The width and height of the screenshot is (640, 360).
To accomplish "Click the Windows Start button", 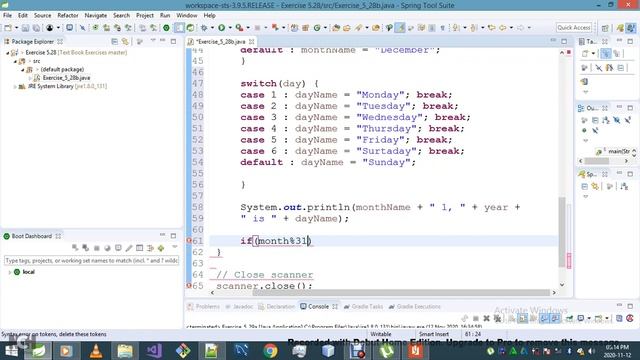I will [11, 351].
